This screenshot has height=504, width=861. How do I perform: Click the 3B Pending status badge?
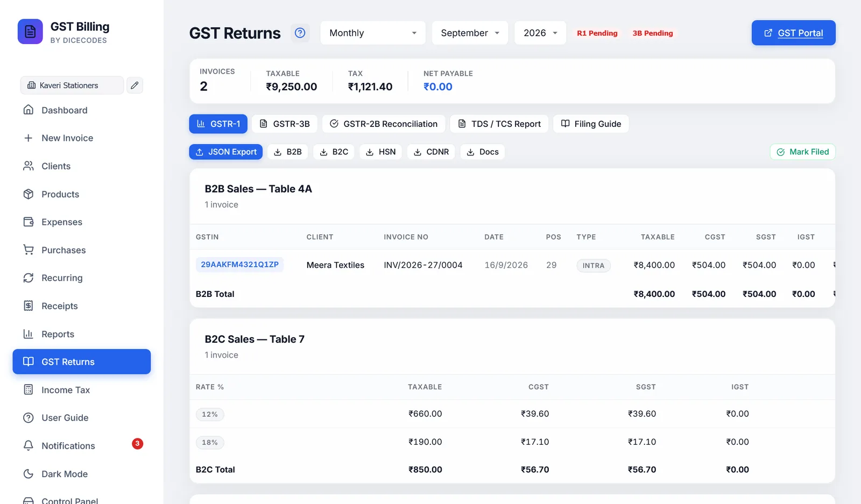point(653,33)
